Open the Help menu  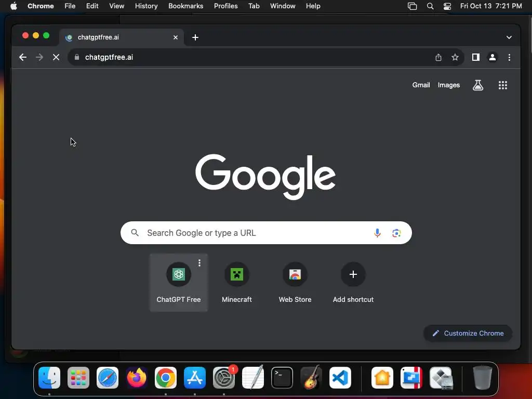pyautogui.click(x=313, y=6)
